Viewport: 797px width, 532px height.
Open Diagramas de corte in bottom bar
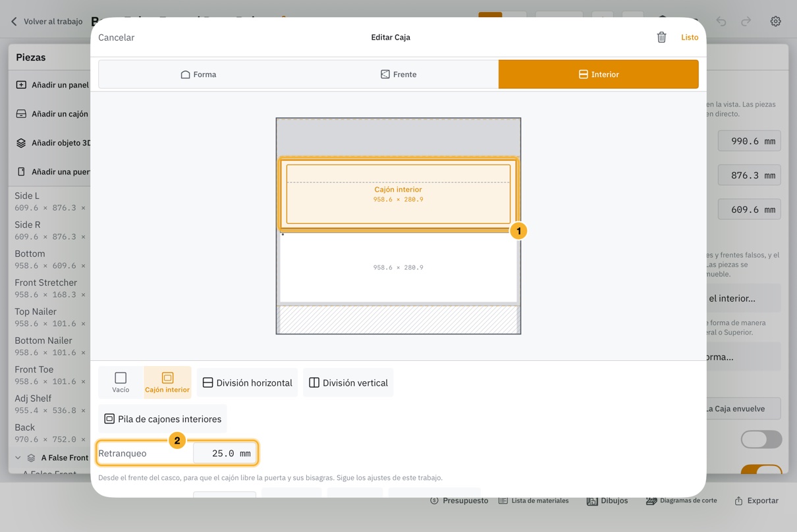click(681, 500)
